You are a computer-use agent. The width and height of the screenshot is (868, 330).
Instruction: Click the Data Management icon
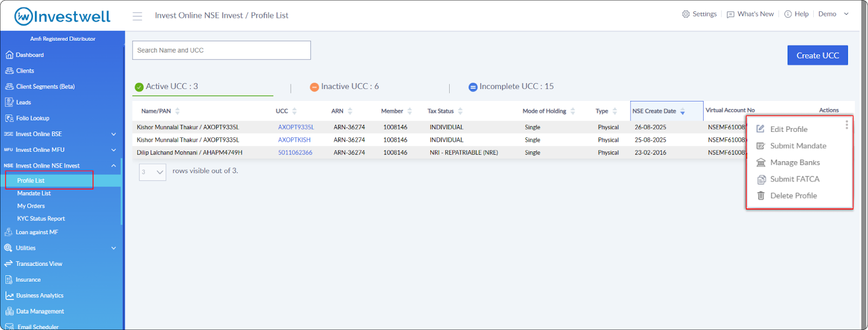click(9, 311)
